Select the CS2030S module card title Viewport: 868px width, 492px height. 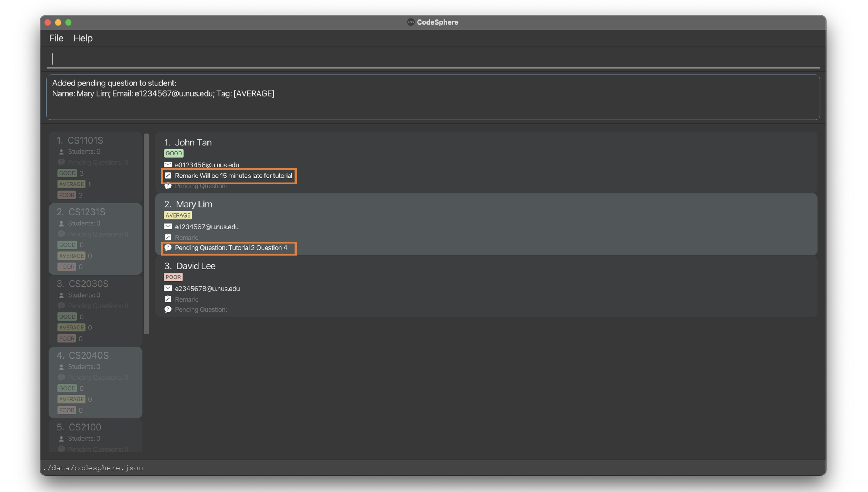(88, 284)
